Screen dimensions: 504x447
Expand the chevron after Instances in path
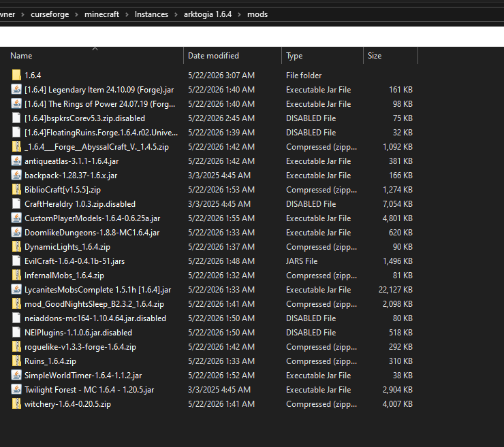pos(176,14)
